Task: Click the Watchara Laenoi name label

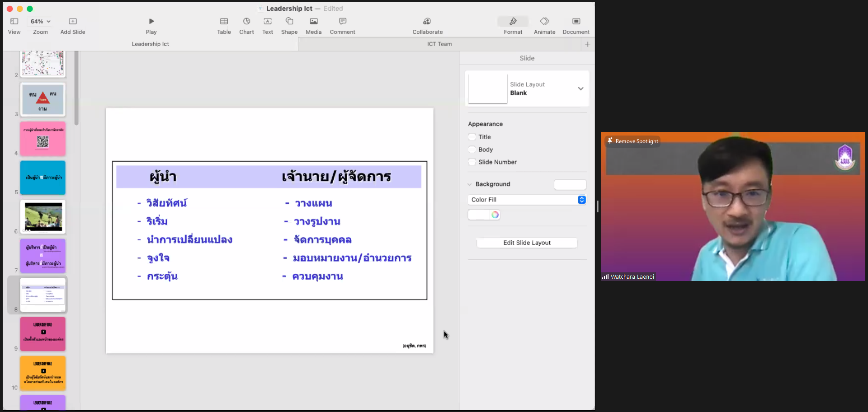Action: (632, 277)
